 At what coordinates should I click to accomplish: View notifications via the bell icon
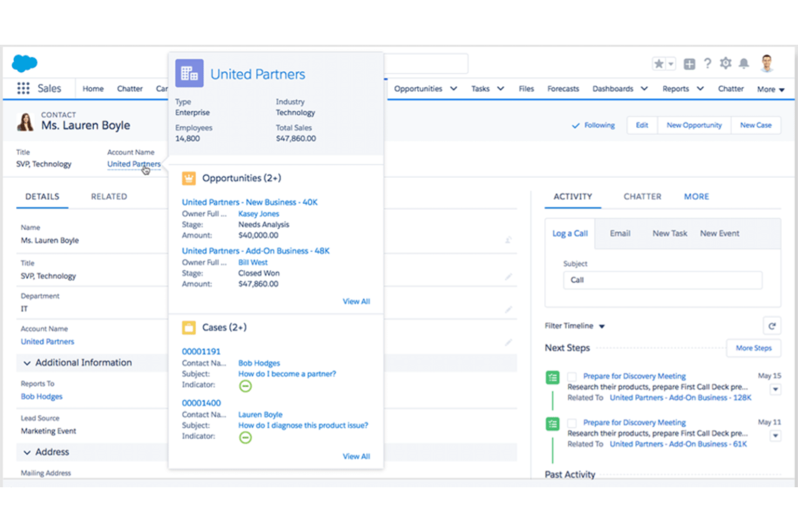(x=744, y=63)
